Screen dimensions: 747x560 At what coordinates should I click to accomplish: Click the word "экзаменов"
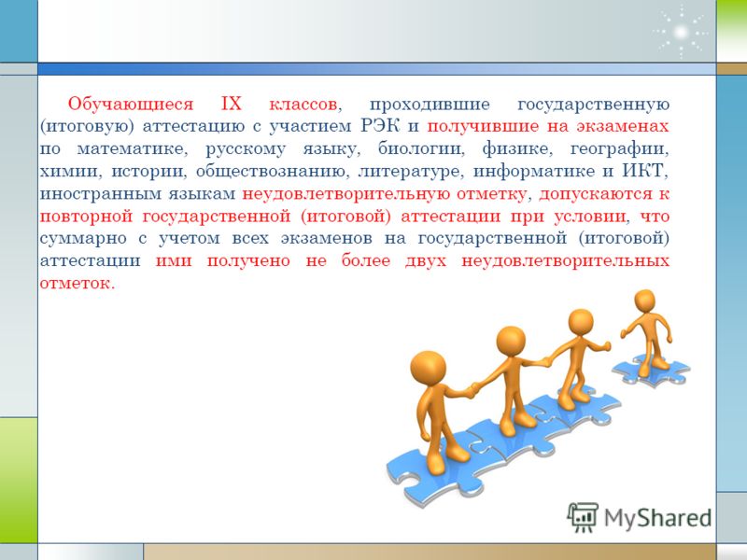(326, 239)
